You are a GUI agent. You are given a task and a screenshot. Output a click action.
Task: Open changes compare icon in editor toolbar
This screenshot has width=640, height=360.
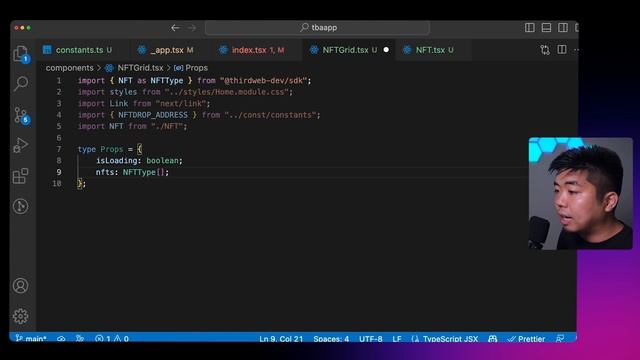[545, 50]
